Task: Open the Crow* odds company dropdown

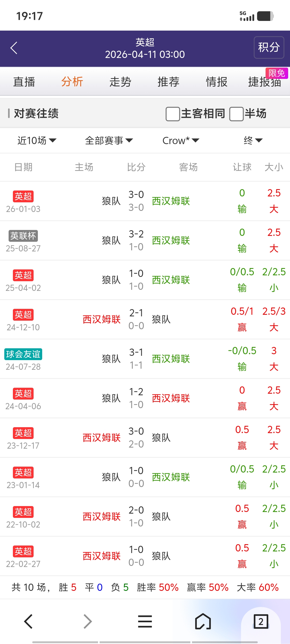Action: (x=181, y=140)
